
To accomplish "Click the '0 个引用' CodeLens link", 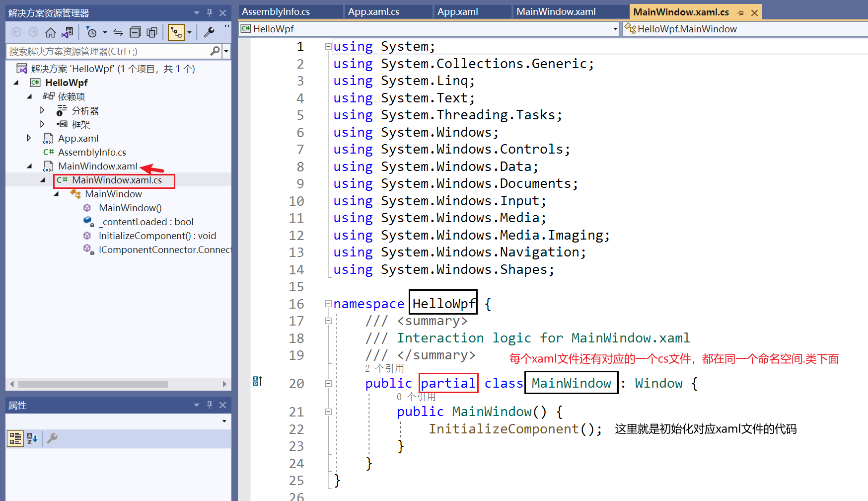I will coord(416,397).
